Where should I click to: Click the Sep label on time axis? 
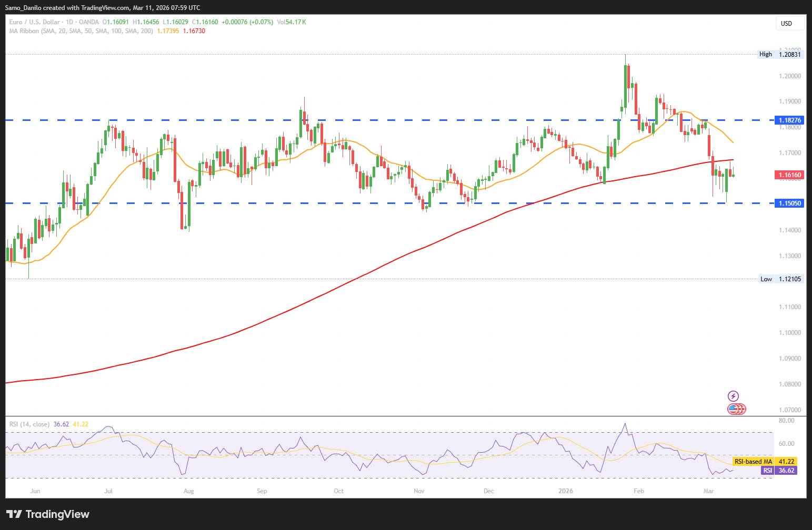(262, 491)
